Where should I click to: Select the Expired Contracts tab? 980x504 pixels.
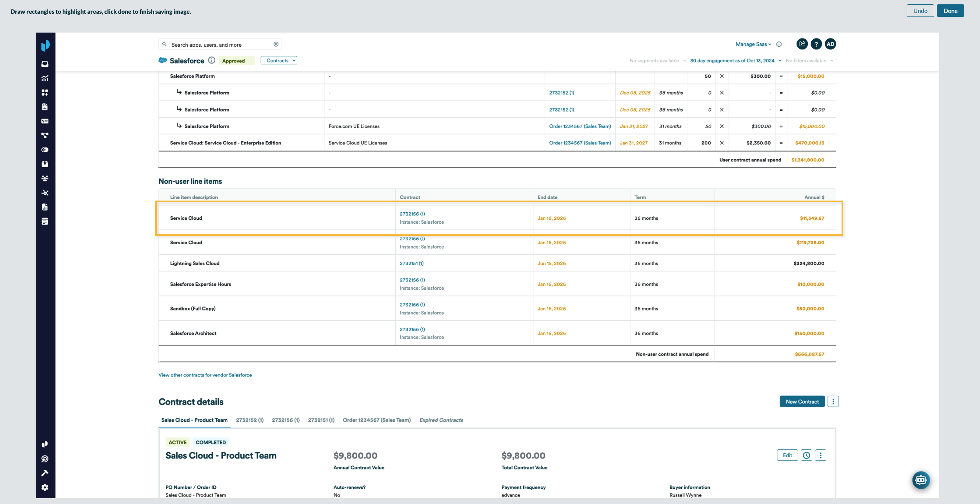pyautogui.click(x=441, y=420)
